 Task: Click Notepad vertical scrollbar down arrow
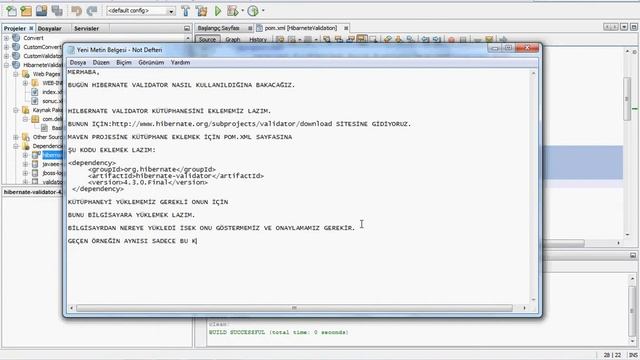(533, 300)
